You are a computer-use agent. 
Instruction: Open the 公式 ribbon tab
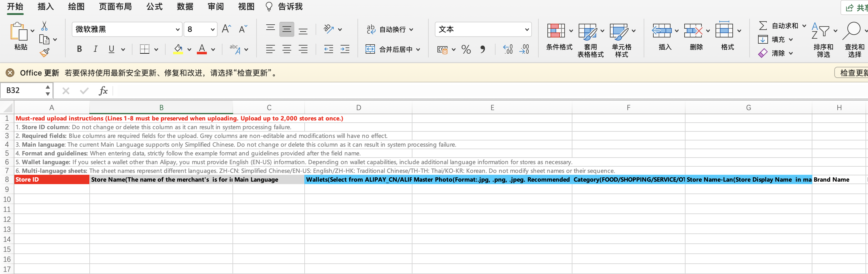154,7
